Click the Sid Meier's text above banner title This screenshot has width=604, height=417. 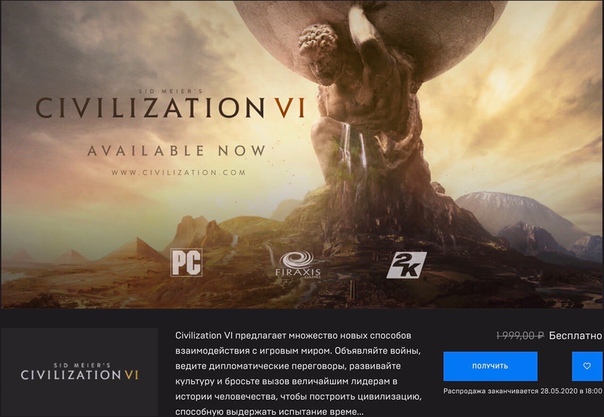[171, 91]
